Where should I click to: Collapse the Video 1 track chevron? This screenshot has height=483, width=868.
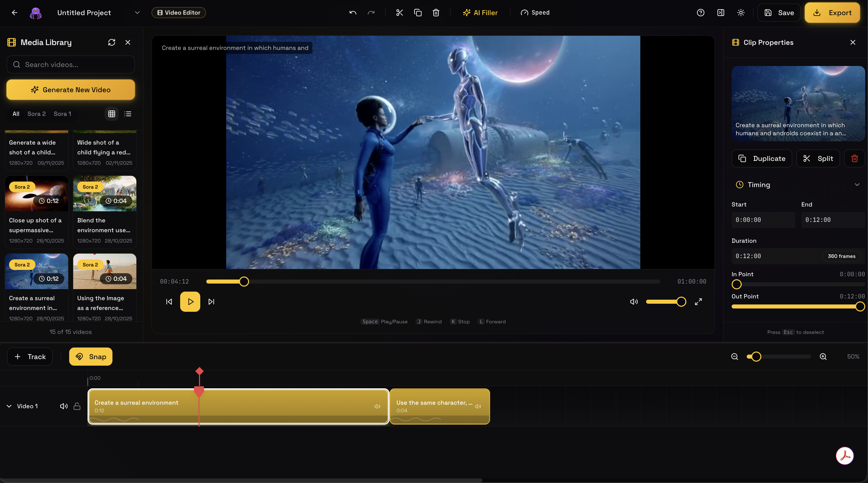pos(9,406)
